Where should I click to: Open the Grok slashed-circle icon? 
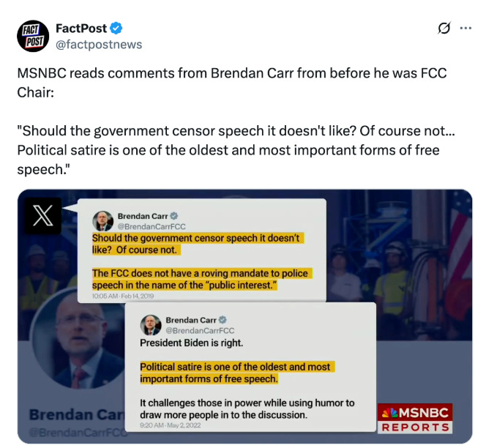(444, 29)
